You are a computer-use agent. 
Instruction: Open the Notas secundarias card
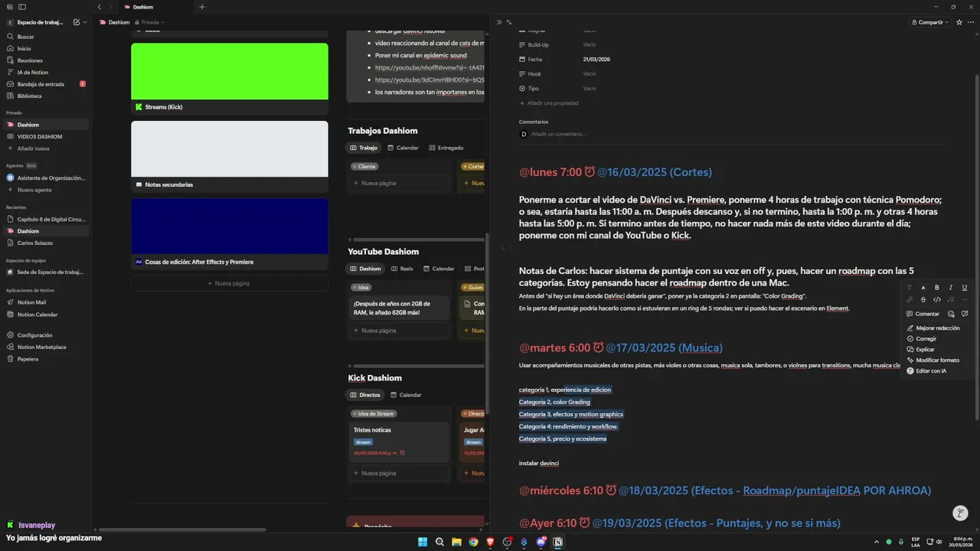pos(230,157)
